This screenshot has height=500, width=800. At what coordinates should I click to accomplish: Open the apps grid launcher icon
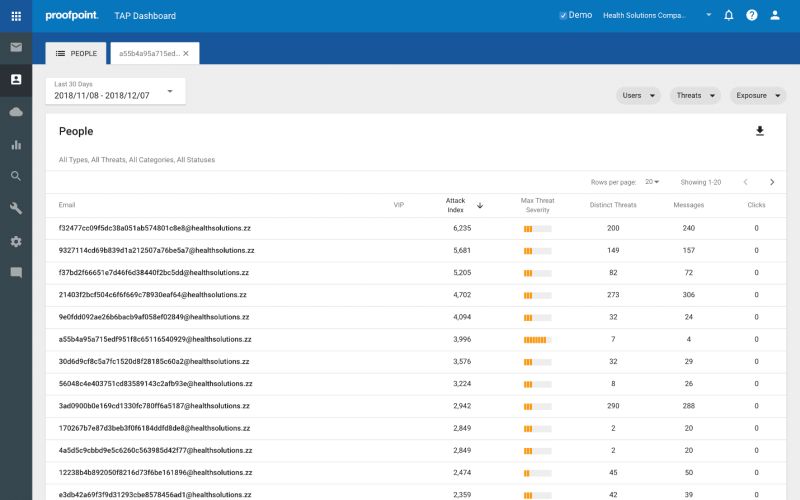(x=16, y=16)
